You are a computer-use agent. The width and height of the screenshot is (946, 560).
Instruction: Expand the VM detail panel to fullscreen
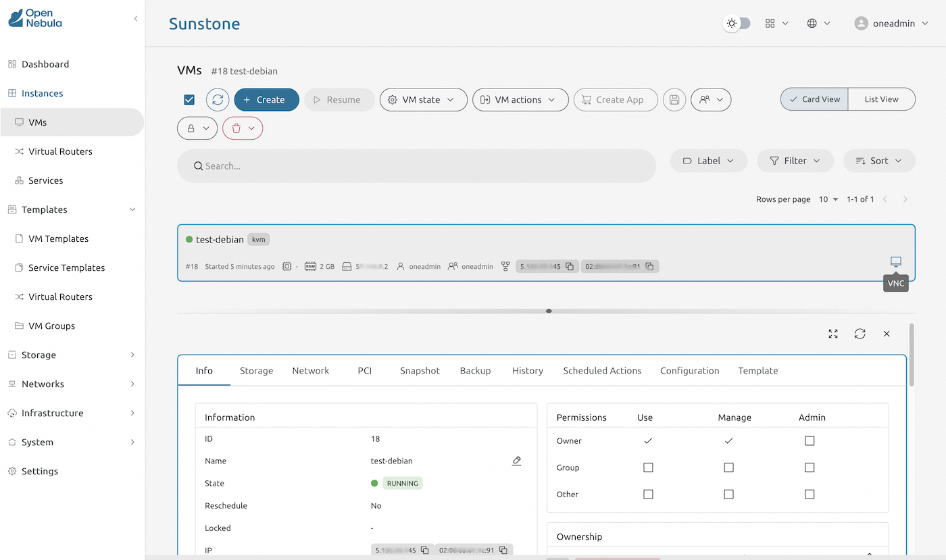point(832,334)
